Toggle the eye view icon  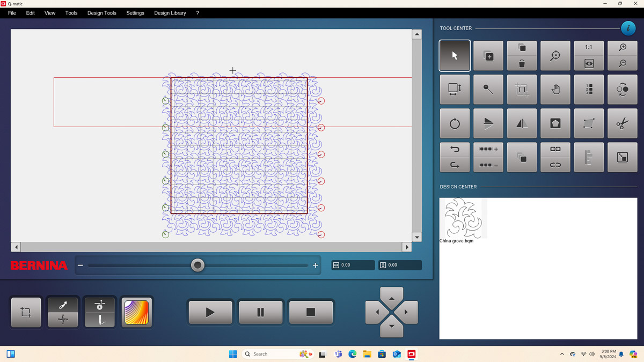pyautogui.click(x=589, y=63)
